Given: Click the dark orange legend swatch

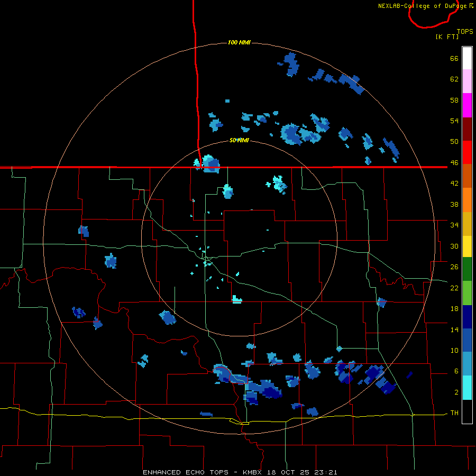Looking at the screenshot, I should tap(467, 176).
